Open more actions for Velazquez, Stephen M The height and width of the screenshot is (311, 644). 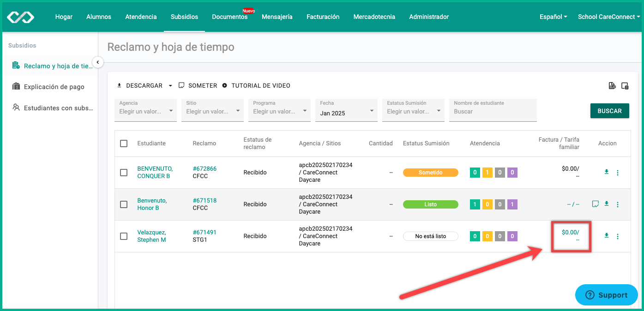pos(618,236)
